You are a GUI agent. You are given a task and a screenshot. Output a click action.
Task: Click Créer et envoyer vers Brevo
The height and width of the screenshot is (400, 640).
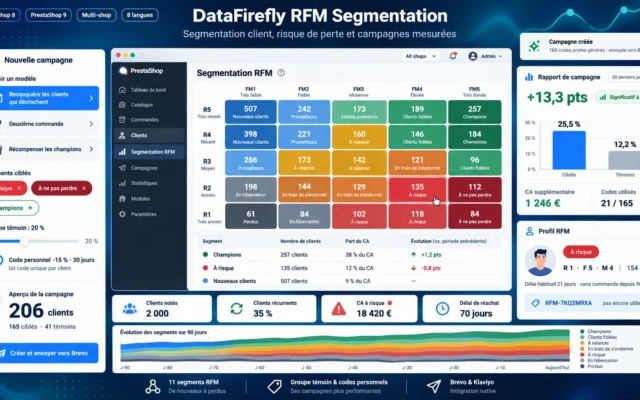tap(49, 353)
